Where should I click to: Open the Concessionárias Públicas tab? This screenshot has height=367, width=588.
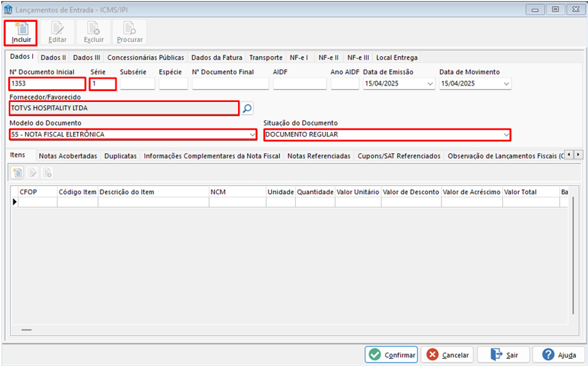coord(146,58)
